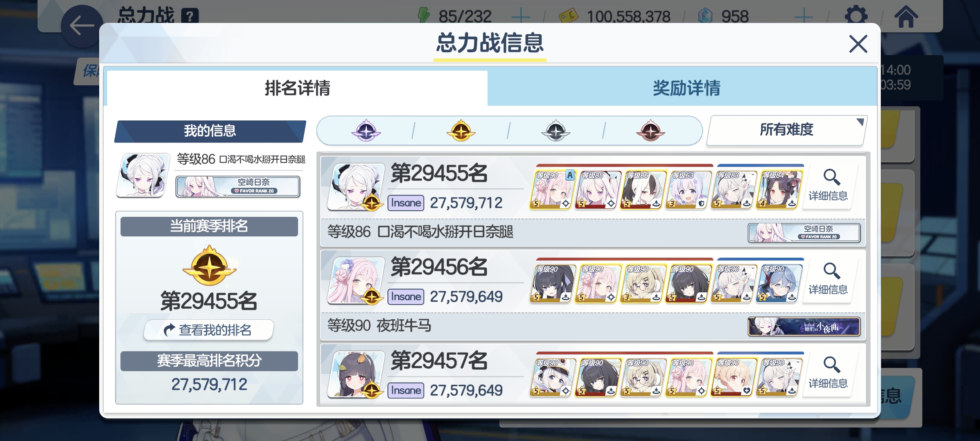Add energy with plus beside 85/232
The width and height of the screenshot is (980, 441).
(x=521, y=17)
